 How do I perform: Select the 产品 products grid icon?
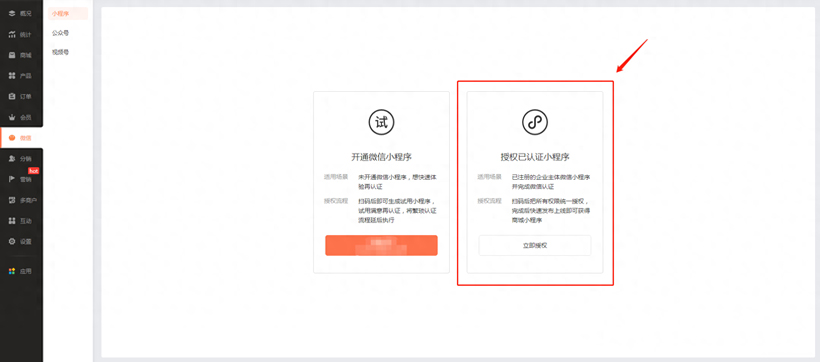tap(12, 76)
